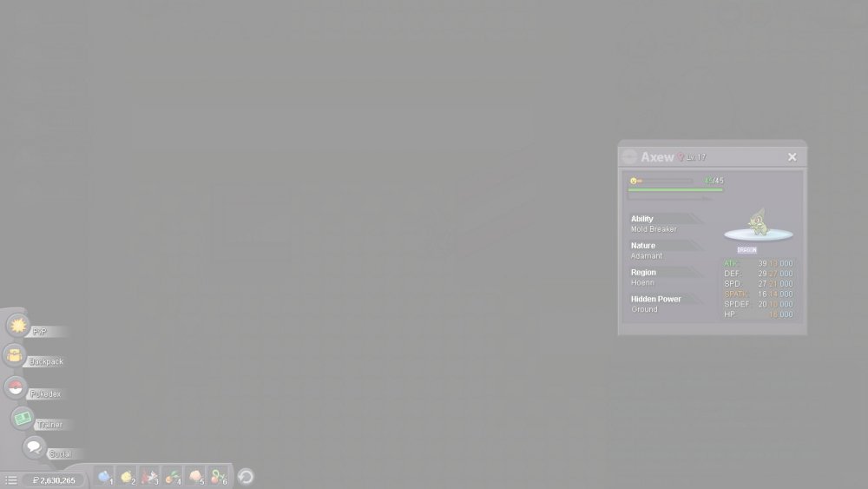Use the berry in hotbar slot 4
The width and height of the screenshot is (868, 489).
[173, 477]
